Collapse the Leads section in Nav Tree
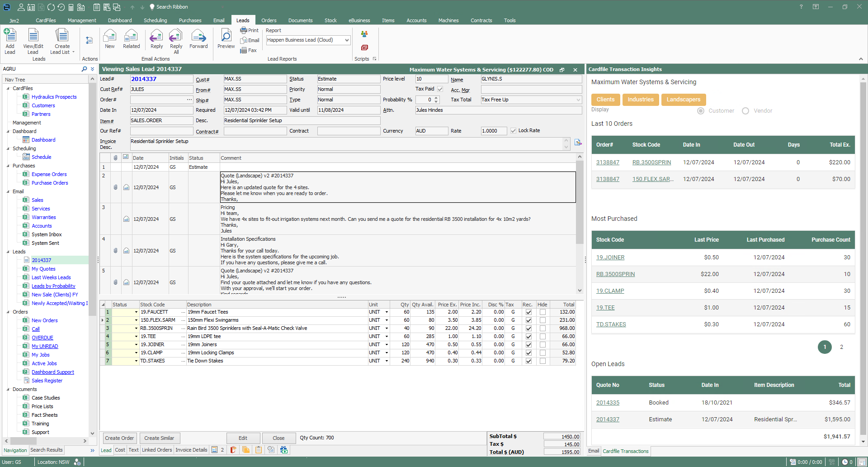 8,252
